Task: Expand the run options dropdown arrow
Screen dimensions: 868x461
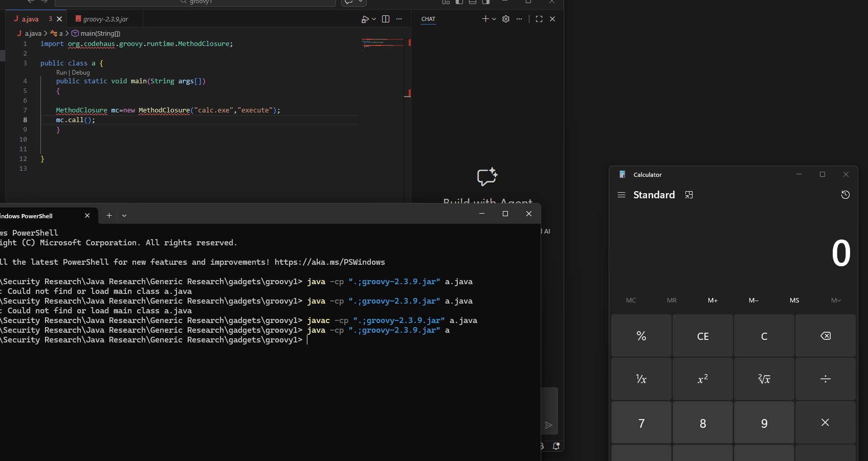Action: point(374,19)
